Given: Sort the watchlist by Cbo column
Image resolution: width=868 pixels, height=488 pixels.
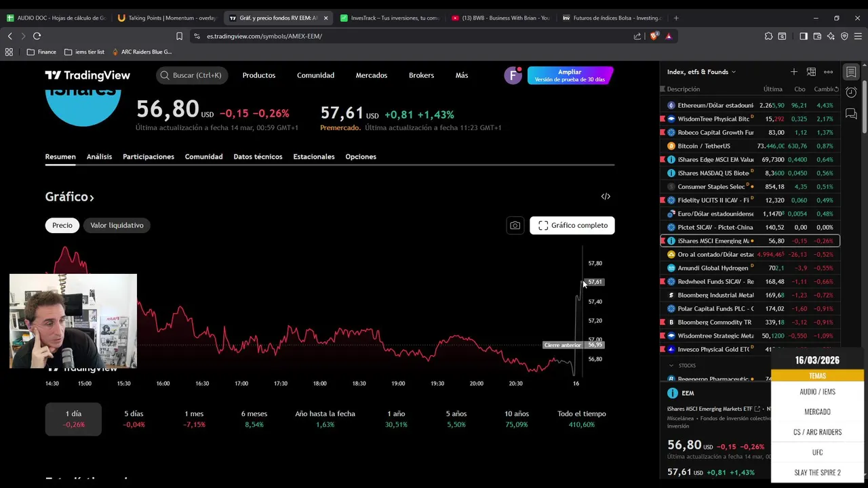Looking at the screenshot, I should point(800,89).
